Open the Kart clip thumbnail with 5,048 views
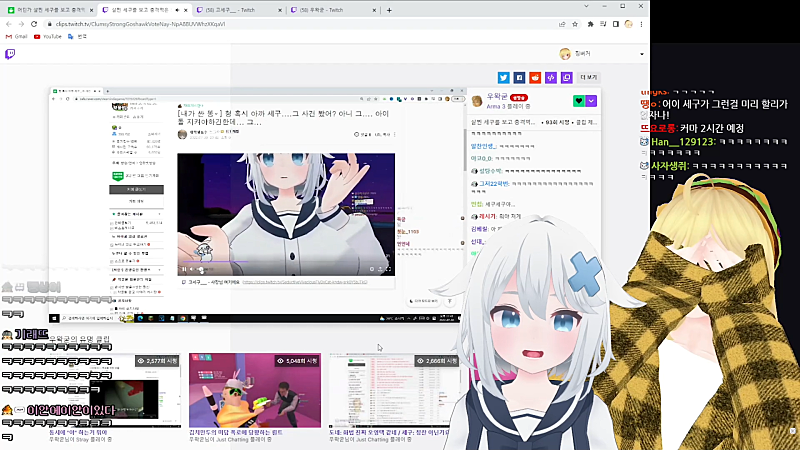Image resolution: width=800 pixels, height=450 pixels. pyautogui.click(x=255, y=390)
